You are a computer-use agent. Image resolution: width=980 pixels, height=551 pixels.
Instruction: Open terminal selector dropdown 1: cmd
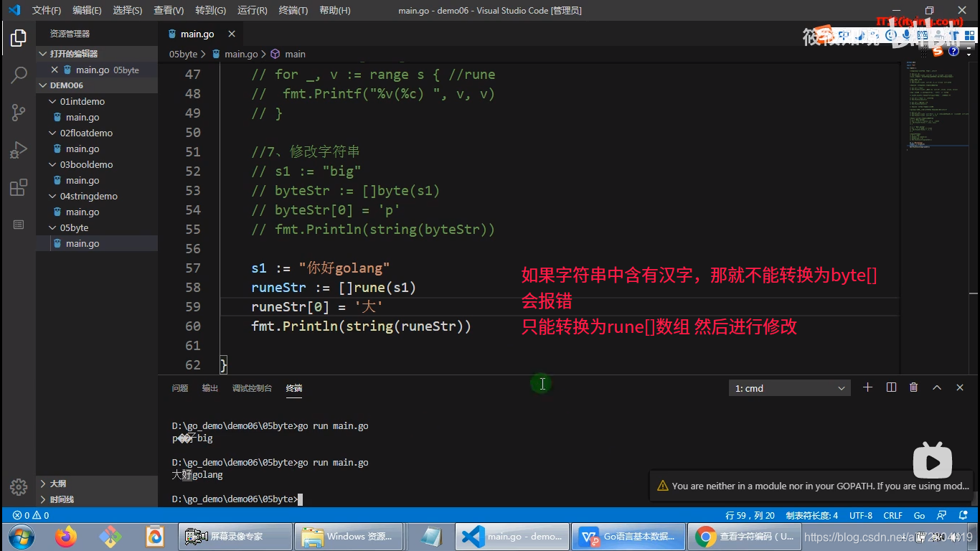pos(789,388)
